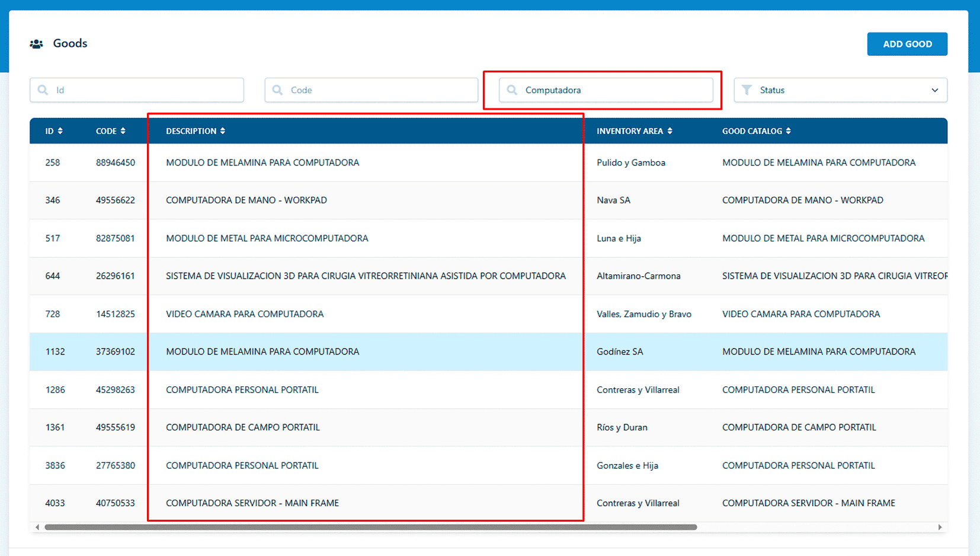Click Godínez SA inventory area
Image resolution: width=980 pixels, height=556 pixels.
pos(620,352)
